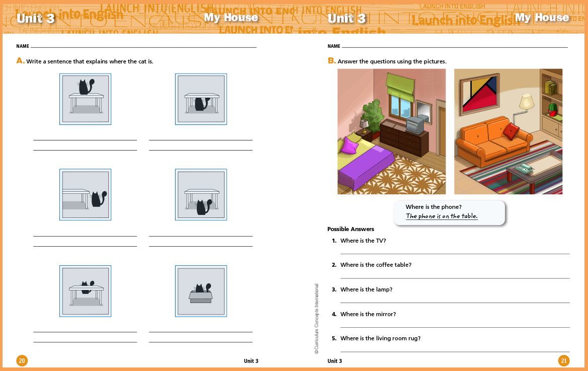The width and height of the screenshot is (588, 371).
Task: Click the living room illustration
Action: point(508,131)
